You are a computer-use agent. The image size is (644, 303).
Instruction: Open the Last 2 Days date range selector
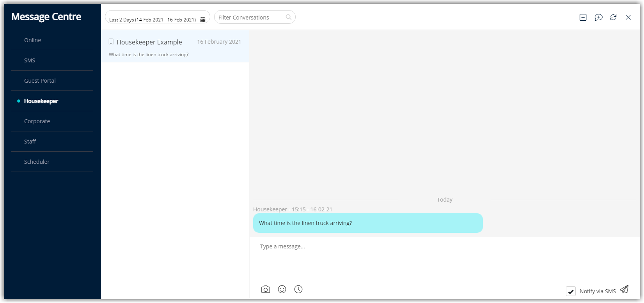158,17
